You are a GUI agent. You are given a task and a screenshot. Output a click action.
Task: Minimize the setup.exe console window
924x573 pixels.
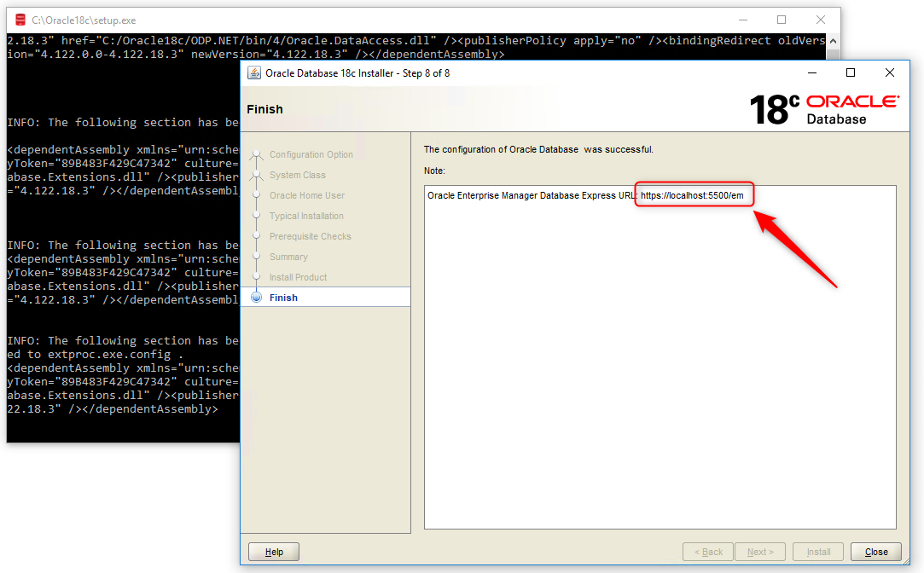click(743, 20)
